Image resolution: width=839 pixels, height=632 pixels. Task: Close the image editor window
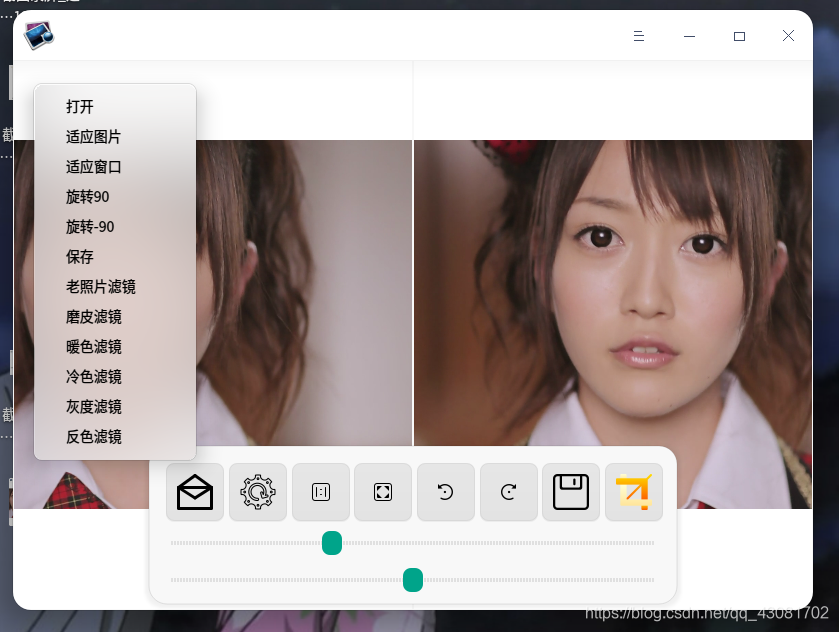click(x=788, y=36)
